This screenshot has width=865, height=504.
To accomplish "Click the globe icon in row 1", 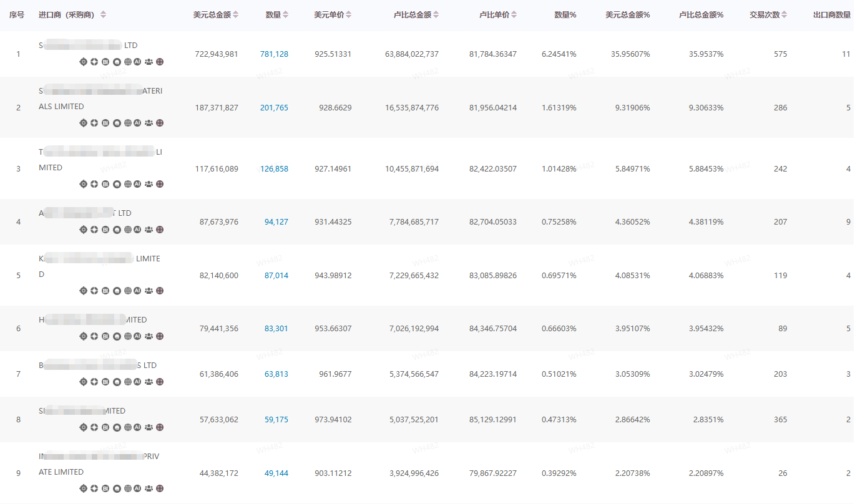I will (x=127, y=62).
